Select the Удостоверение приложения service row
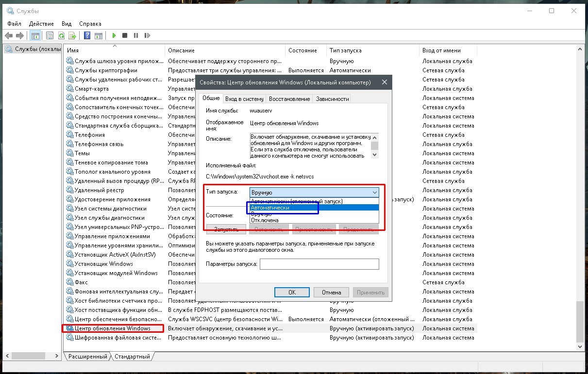The width and height of the screenshot is (588, 374). click(x=270, y=199)
